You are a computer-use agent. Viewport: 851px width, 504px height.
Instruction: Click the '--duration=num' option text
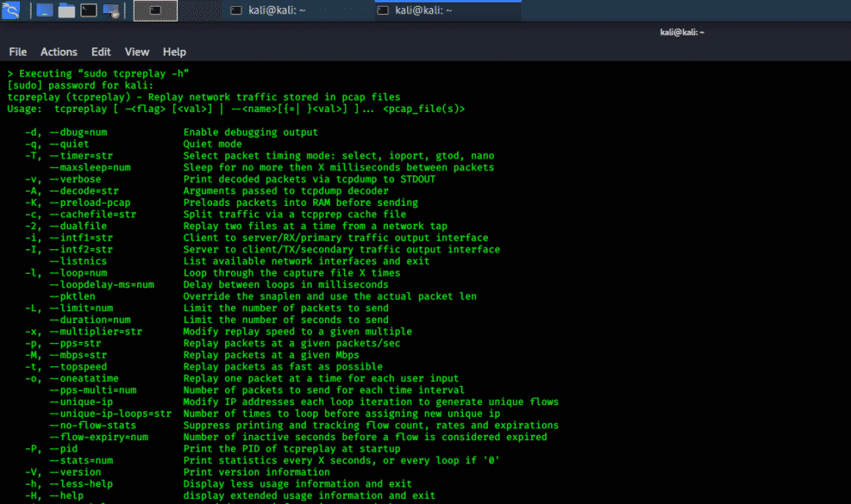[90, 320]
